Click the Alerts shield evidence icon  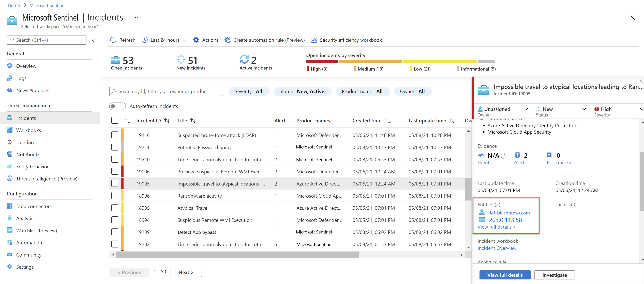tap(517, 155)
